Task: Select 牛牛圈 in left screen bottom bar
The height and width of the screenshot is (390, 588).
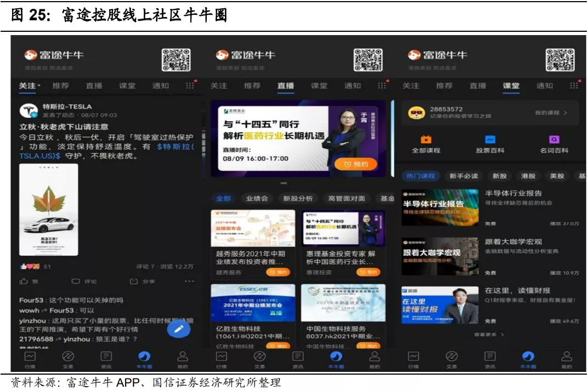Action: click(x=144, y=360)
